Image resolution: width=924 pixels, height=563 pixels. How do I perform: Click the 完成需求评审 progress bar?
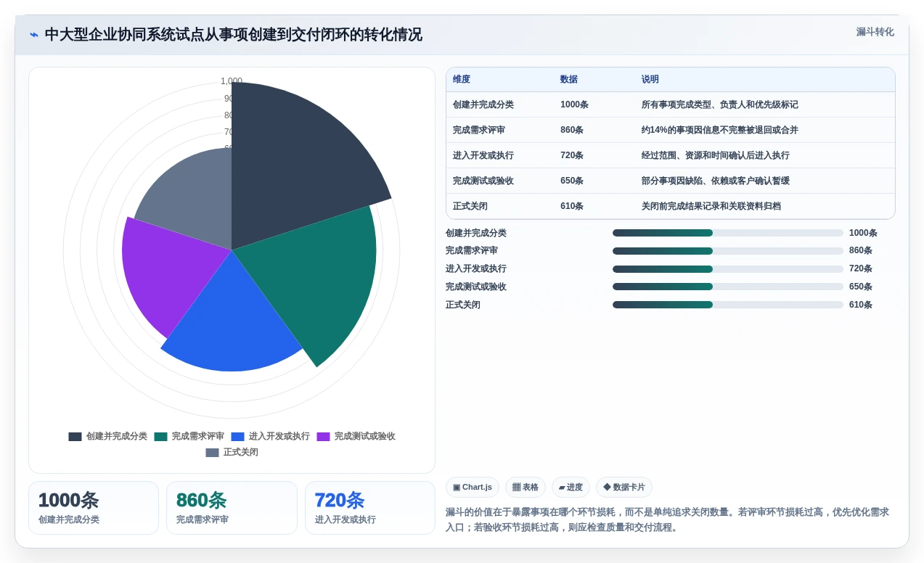[x=728, y=251]
